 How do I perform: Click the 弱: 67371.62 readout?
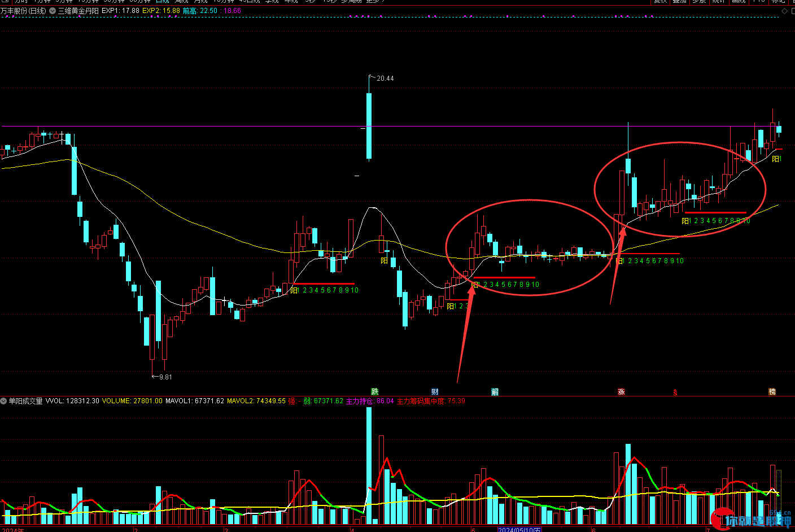(324, 401)
